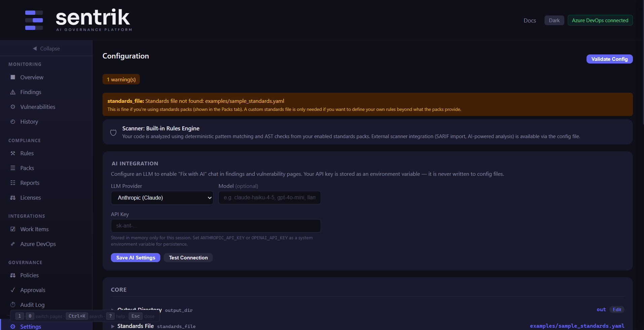The width and height of the screenshot is (644, 330).
Task: Click the Rules tools icon
Action: (13, 153)
